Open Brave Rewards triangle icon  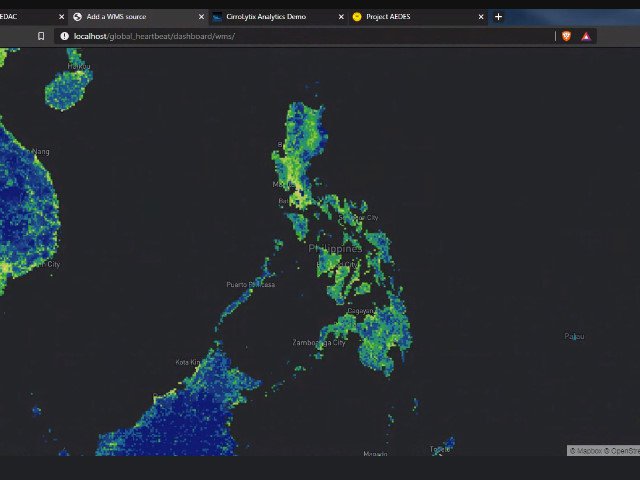tap(586, 37)
